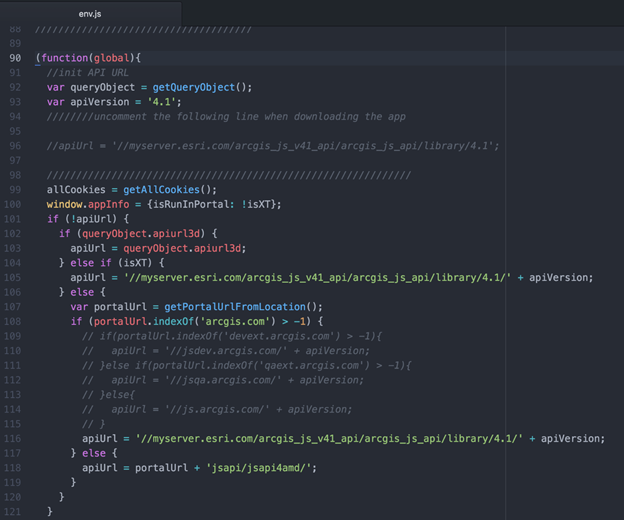Click commented 'devext.arcgis.com' text line 109
Screen dimensions: 624x520
pyautogui.click(x=279, y=336)
